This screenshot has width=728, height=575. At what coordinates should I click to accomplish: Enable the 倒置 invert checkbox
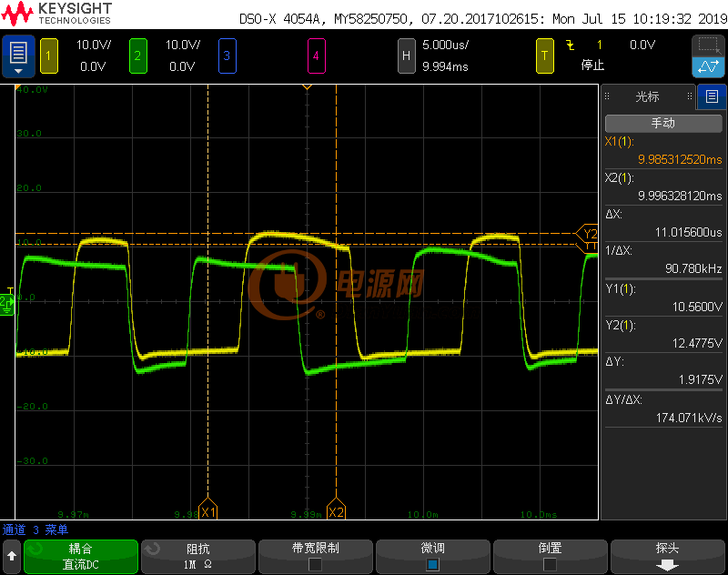click(x=550, y=564)
